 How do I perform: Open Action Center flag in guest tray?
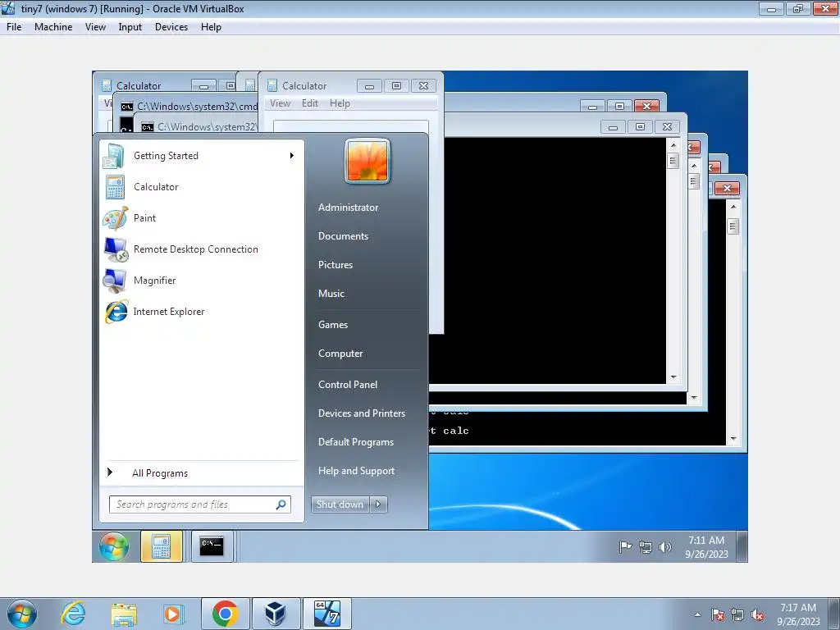[x=625, y=547]
